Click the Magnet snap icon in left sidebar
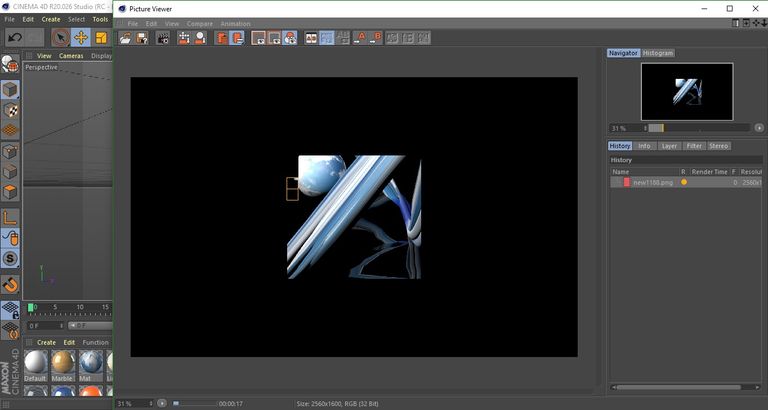This screenshot has height=410, width=768. (10, 284)
